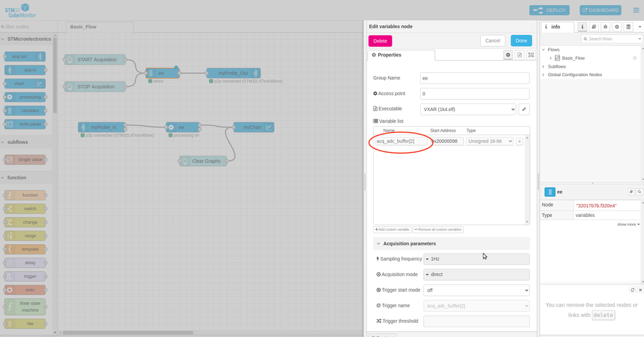Select the write panel palette node
The height and width of the screenshot is (337, 644).
click(25, 124)
